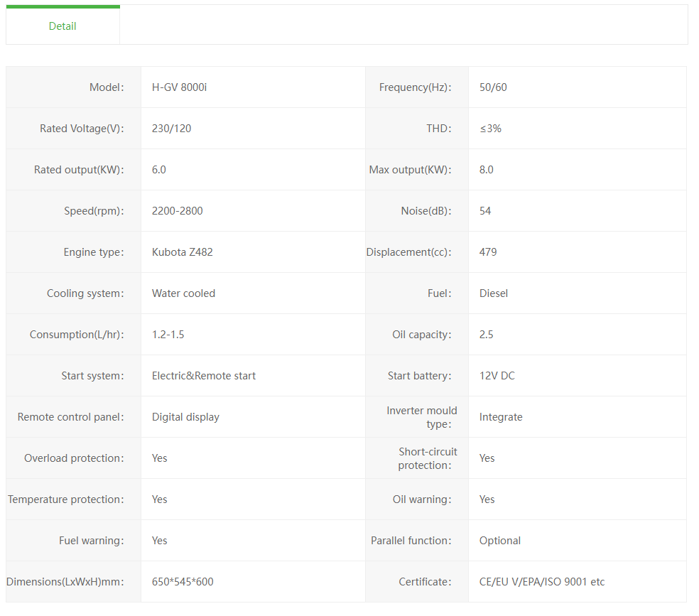
Task: Click the 12V DC start battery value
Action: [497, 376]
